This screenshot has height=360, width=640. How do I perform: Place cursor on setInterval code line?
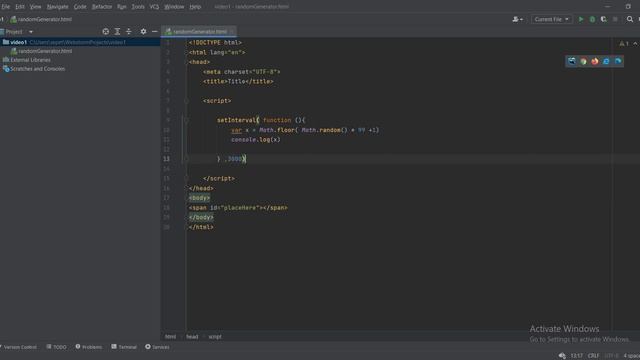(x=261, y=120)
